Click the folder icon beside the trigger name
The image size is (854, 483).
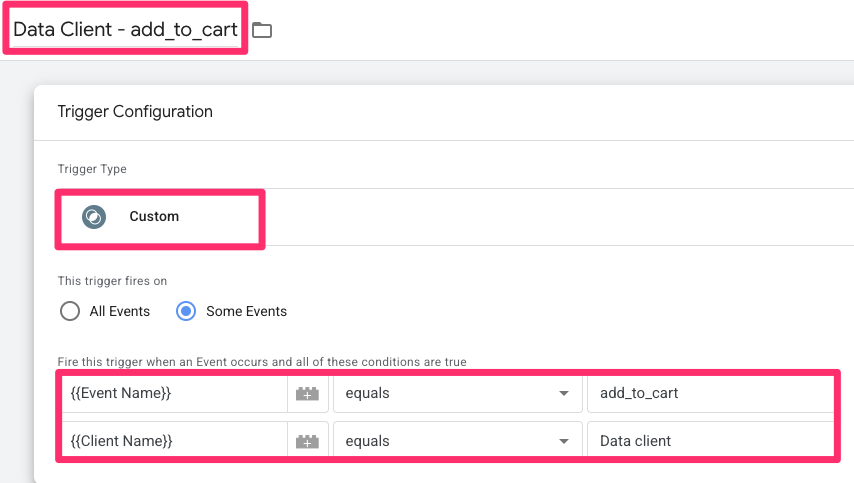[262, 30]
